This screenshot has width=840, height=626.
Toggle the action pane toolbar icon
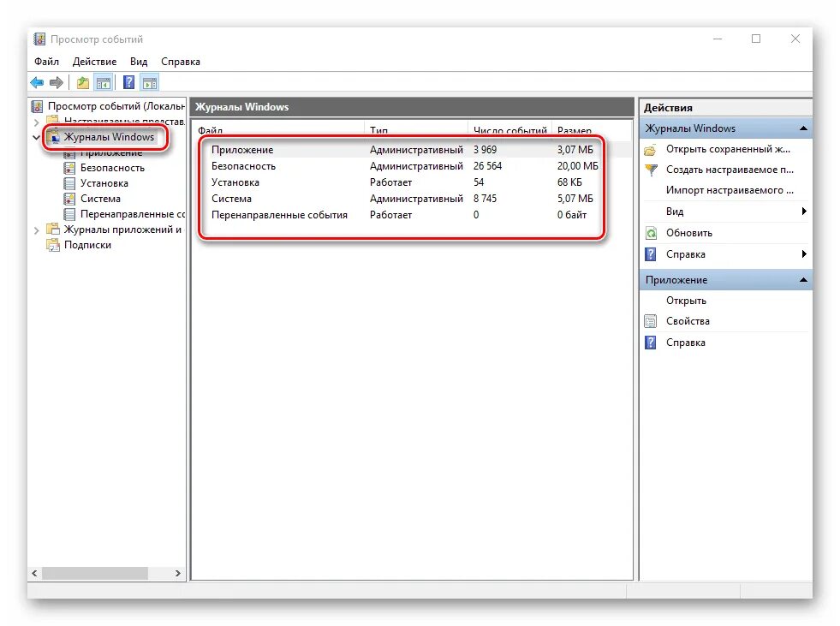[150, 82]
